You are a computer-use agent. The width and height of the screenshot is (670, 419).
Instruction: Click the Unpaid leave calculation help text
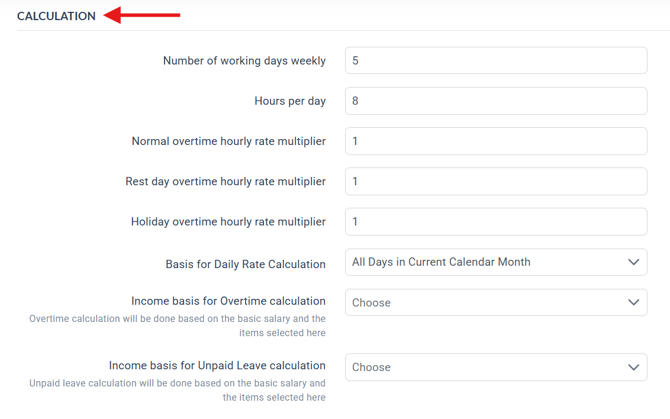[177, 390]
